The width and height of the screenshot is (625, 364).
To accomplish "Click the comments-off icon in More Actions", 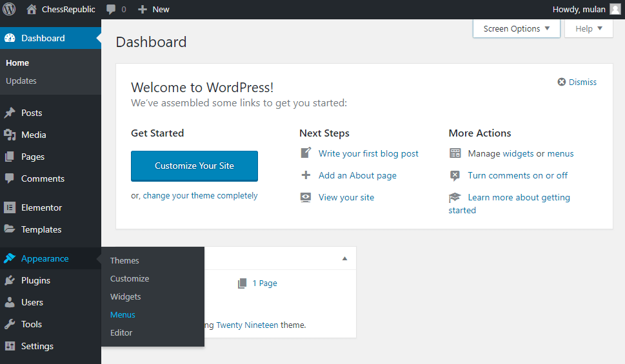I will tap(455, 176).
